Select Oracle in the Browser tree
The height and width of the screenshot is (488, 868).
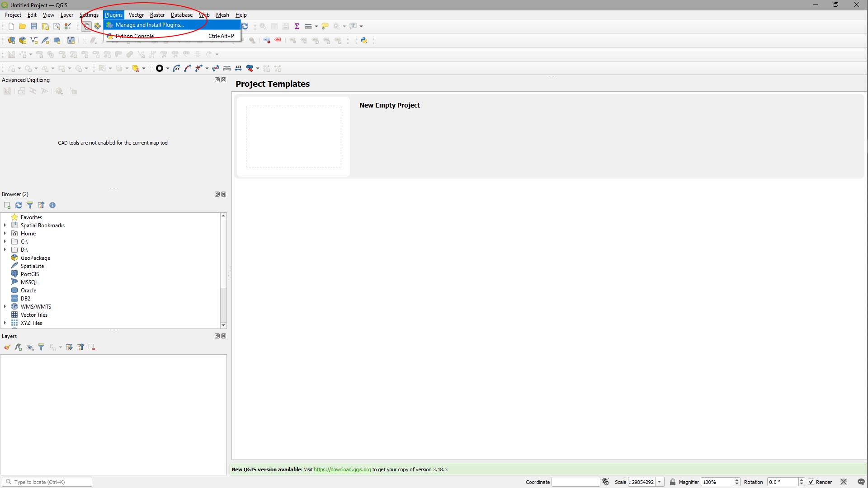[x=28, y=290]
